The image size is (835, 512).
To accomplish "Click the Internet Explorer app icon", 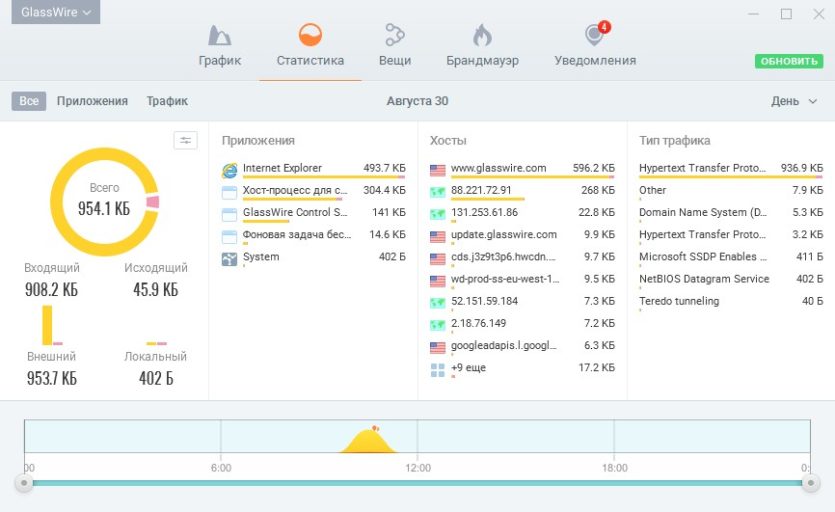I will tap(230, 170).
